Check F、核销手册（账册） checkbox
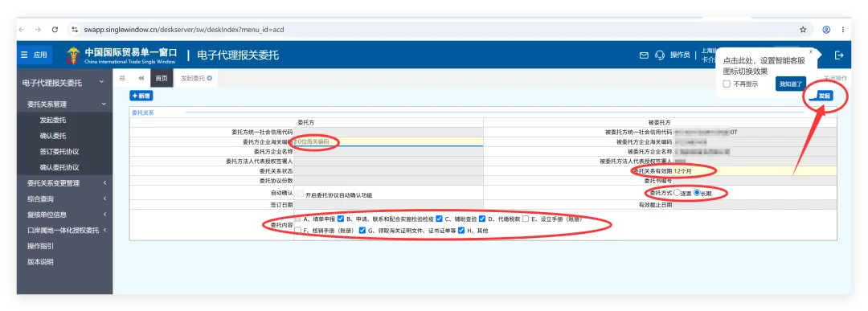 [x=298, y=230]
